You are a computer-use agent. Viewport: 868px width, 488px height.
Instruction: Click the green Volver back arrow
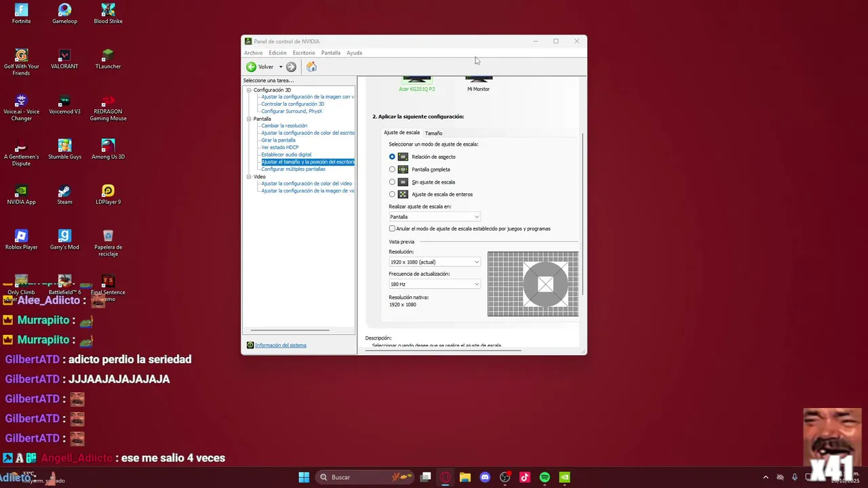[x=251, y=66]
